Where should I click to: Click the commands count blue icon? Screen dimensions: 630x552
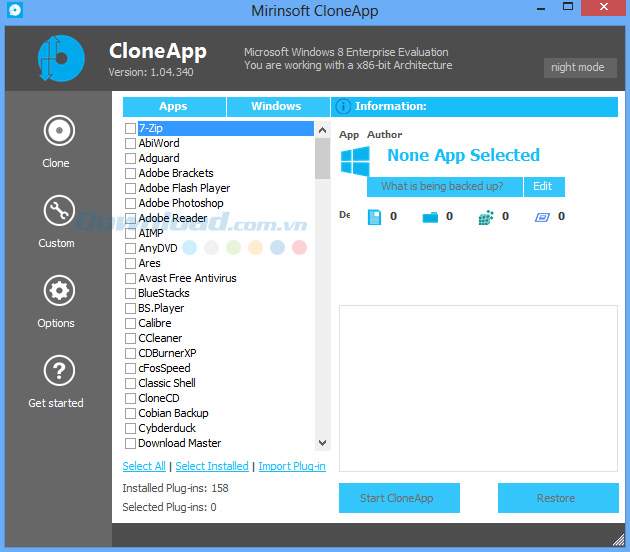coord(542,217)
